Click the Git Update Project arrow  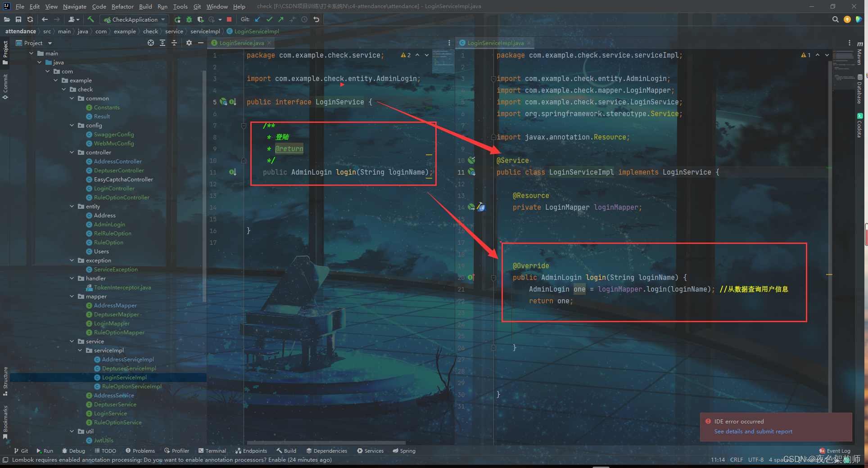coord(258,19)
